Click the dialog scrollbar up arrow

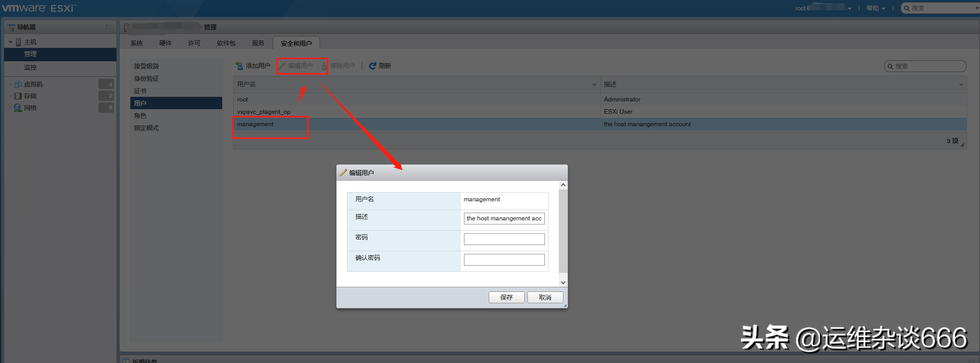pyautogui.click(x=563, y=185)
